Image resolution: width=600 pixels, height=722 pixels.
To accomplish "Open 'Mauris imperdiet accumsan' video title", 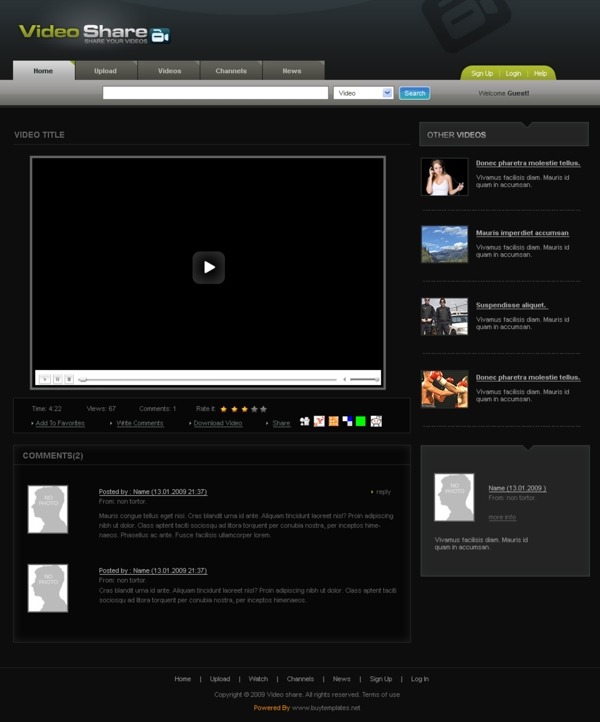I will [x=522, y=233].
